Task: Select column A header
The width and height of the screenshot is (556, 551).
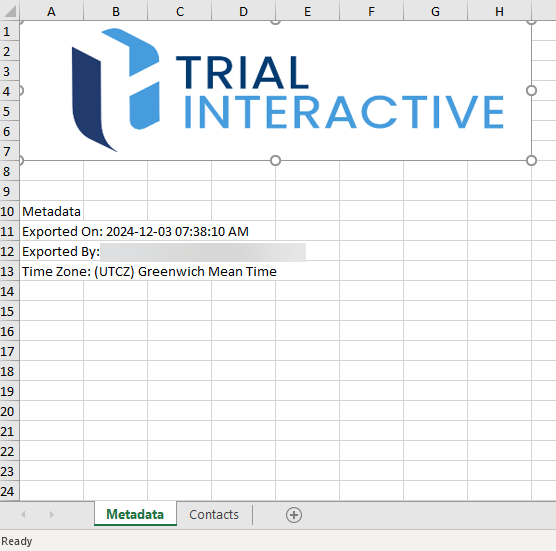Action: tap(51, 11)
